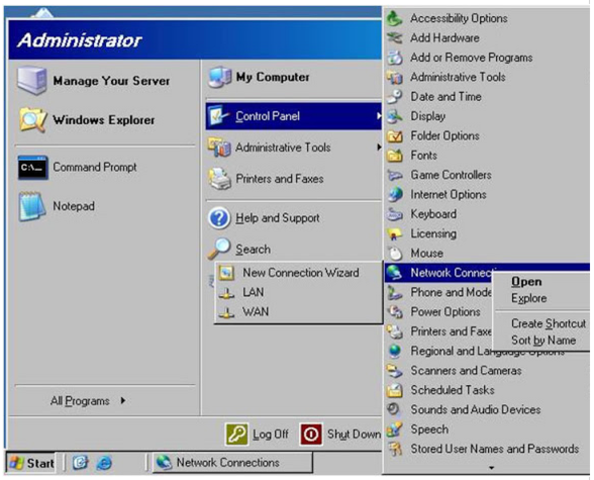Expand the All Programs arrow

click(123, 400)
